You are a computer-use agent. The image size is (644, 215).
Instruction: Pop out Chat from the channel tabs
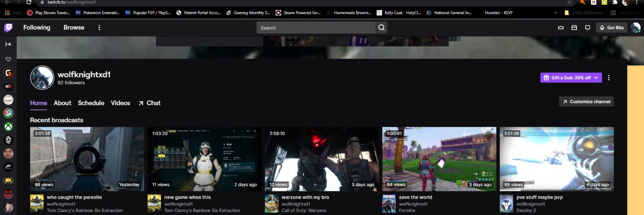149,103
